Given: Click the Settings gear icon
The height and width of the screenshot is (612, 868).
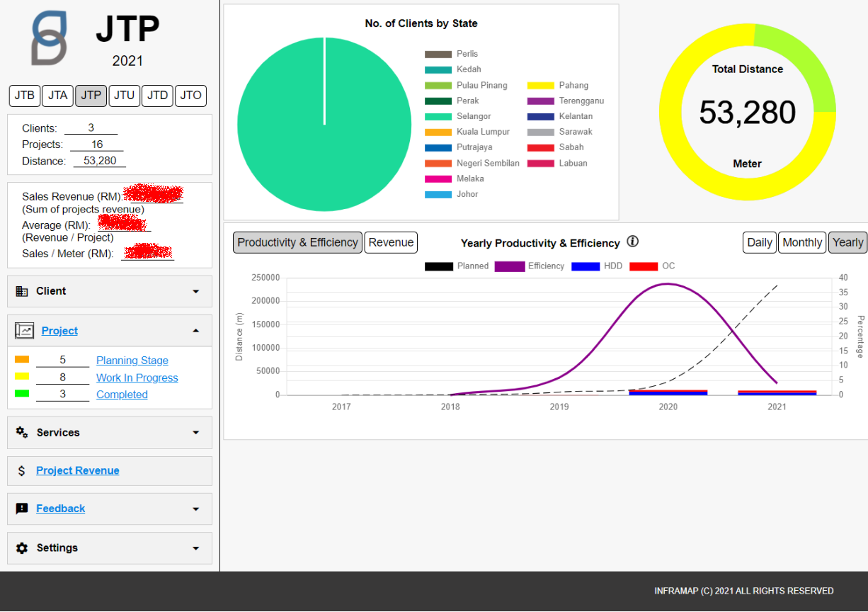Looking at the screenshot, I should (22, 548).
